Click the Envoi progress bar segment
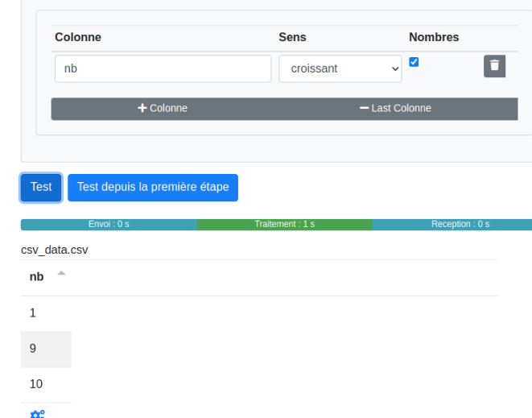532x418 pixels. (109, 224)
